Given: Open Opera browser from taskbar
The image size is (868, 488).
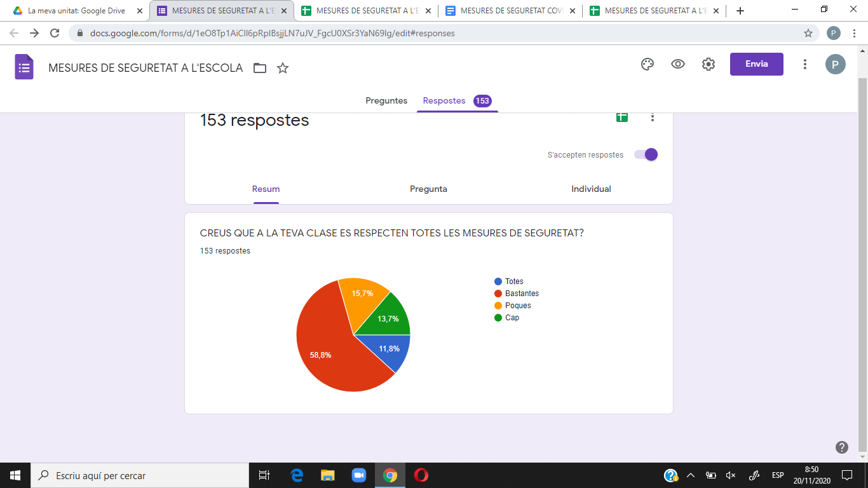Looking at the screenshot, I should click(x=421, y=475).
